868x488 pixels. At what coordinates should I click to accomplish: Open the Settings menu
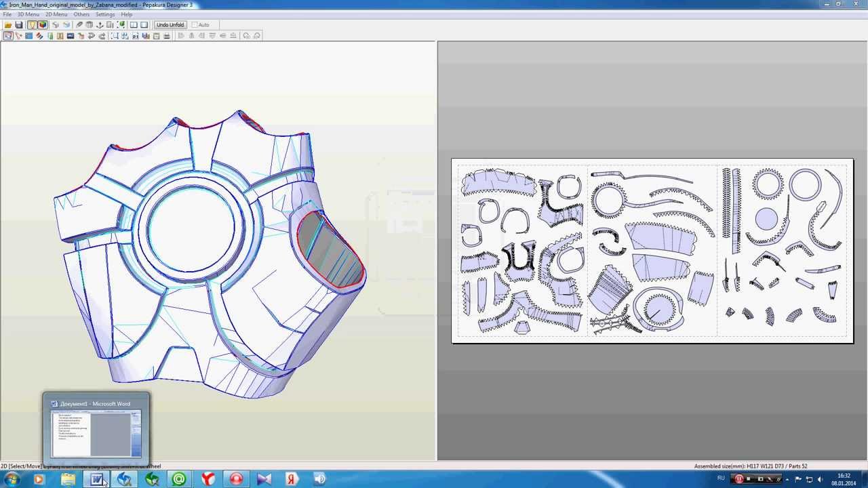[105, 14]
